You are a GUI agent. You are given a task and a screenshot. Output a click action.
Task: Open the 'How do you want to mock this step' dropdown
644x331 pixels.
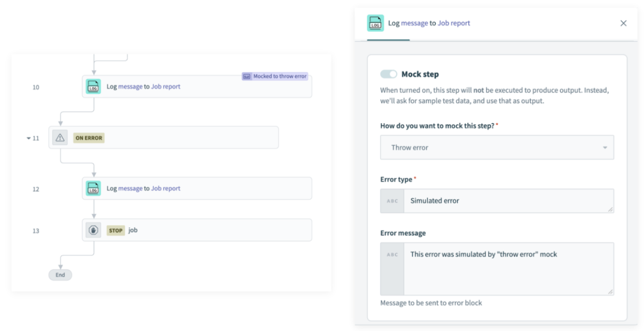[496, 147]
